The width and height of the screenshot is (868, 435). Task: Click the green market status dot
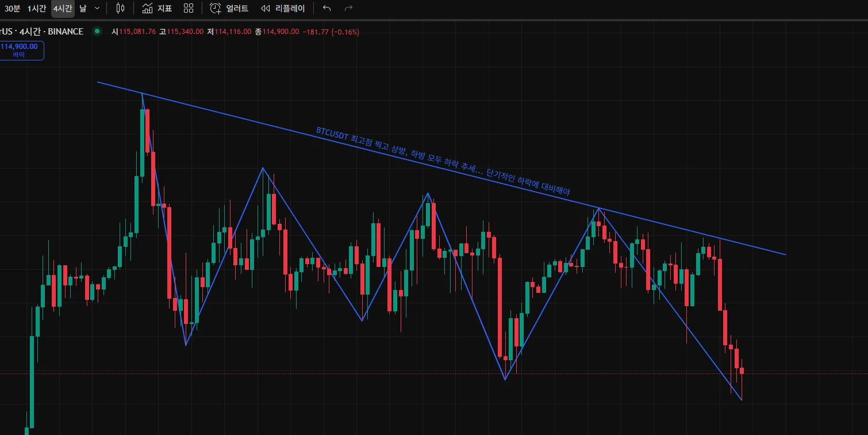tap(97, 32)
